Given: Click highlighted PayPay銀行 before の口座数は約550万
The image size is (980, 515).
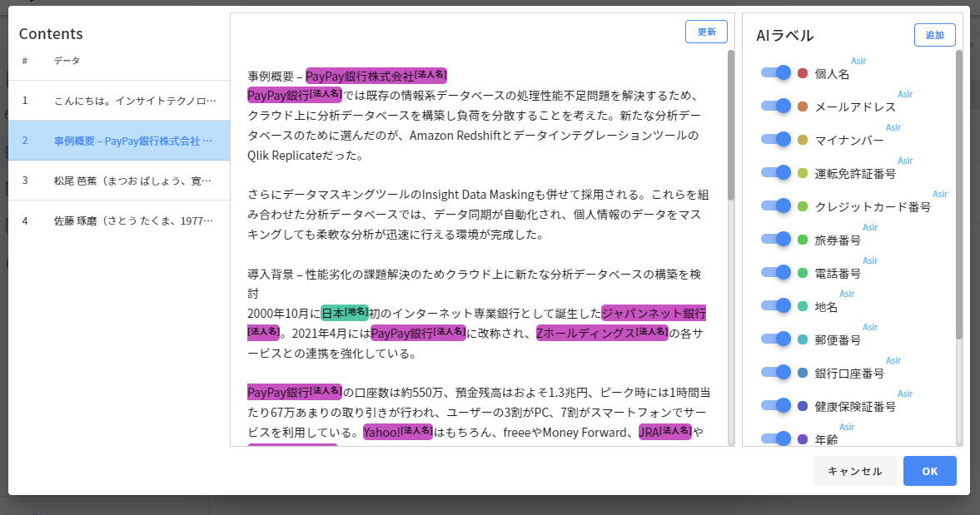Looking at the screenshot, I should 295,392.
